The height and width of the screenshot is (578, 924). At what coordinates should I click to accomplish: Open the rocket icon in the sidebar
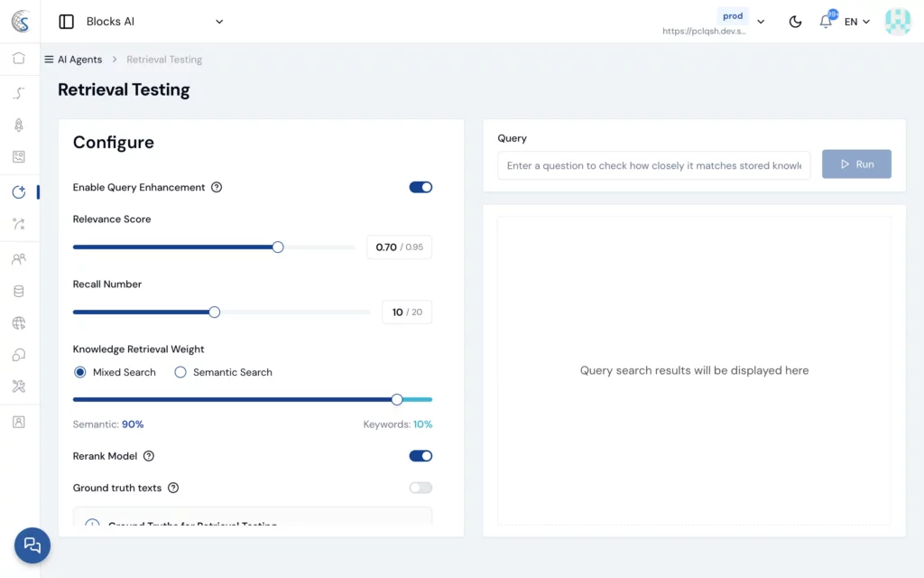point(19,126)
